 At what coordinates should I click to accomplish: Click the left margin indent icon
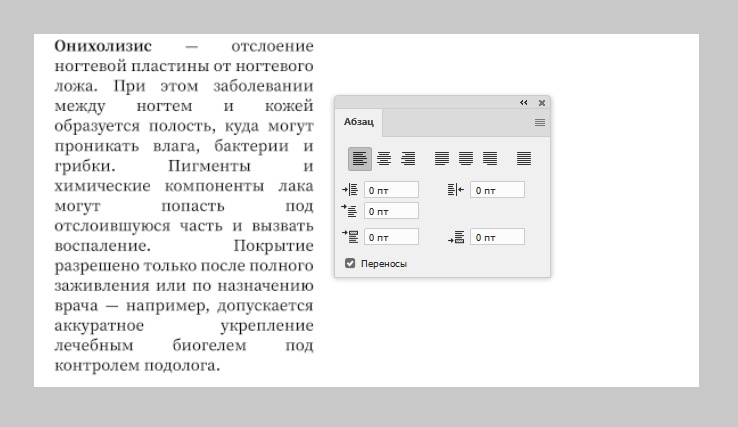coord(350,190)
